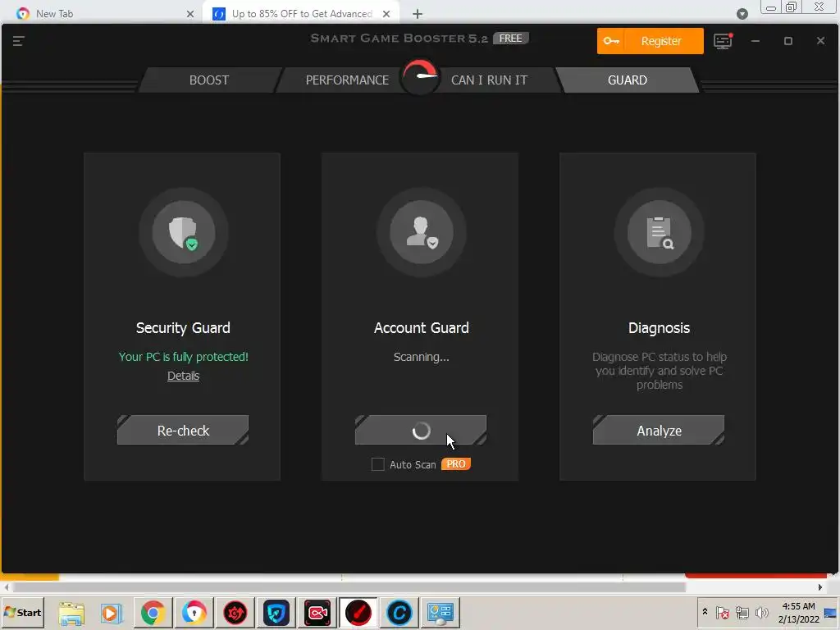Open the browser profile dropdown circle icon
Image resolution: width=840 pixels, height=630 pixels.
[x=742, y=14]
